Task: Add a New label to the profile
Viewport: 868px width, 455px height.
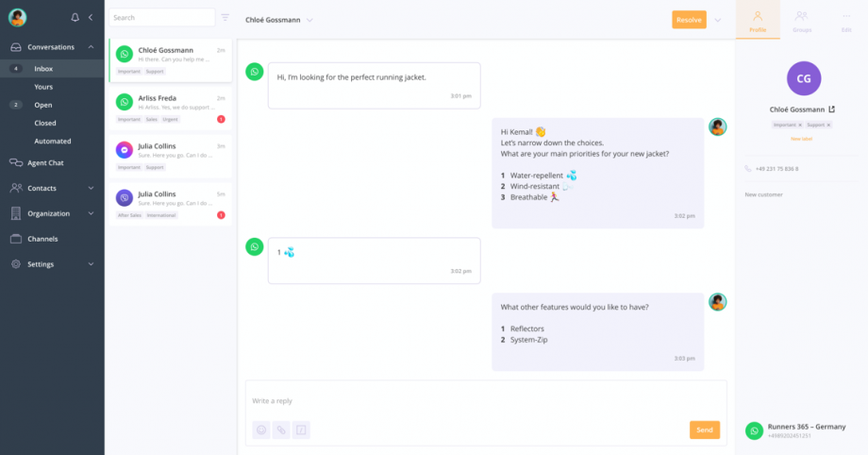Action: 801,139
